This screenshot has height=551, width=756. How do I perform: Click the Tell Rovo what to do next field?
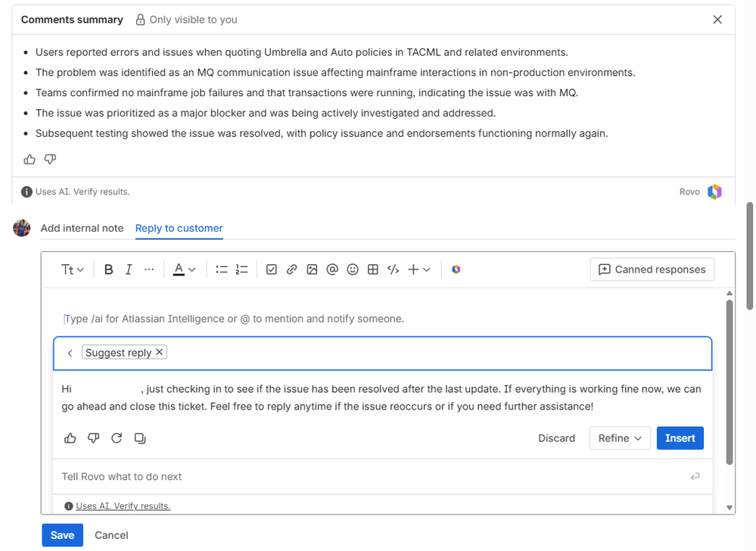[303, 476]
